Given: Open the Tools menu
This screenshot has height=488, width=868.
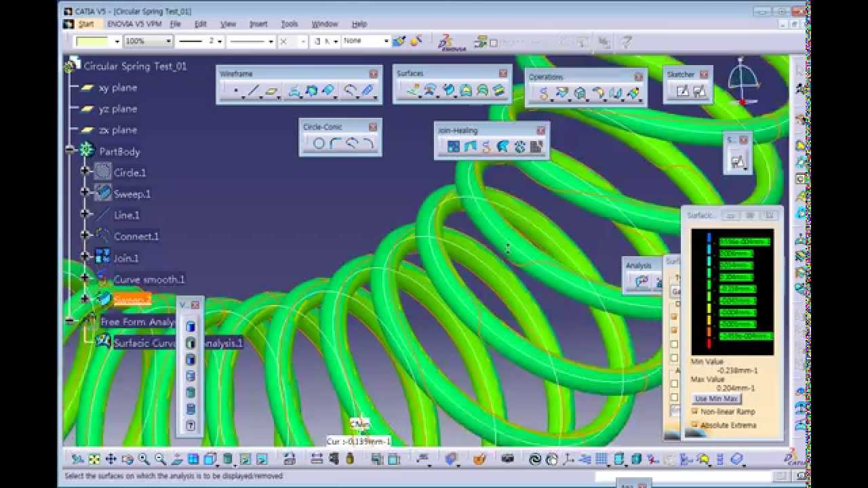Looking at the screenshot, I should tap(290, 24).
